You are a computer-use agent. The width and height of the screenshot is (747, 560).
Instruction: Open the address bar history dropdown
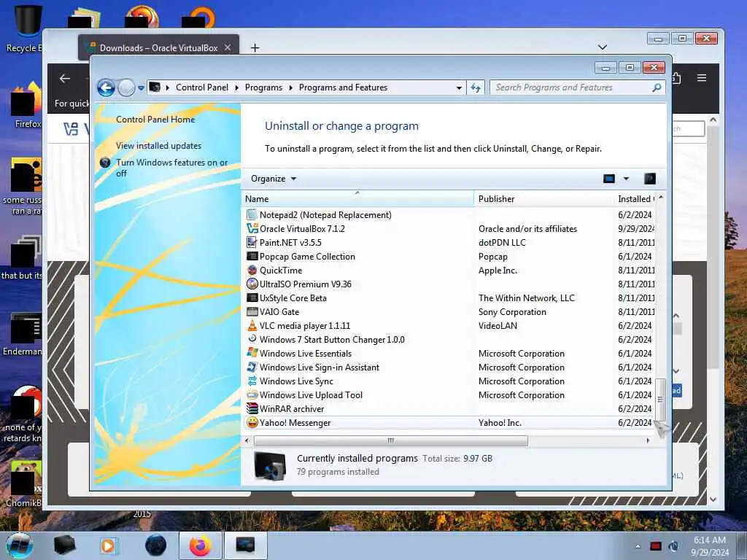(459, 87)
